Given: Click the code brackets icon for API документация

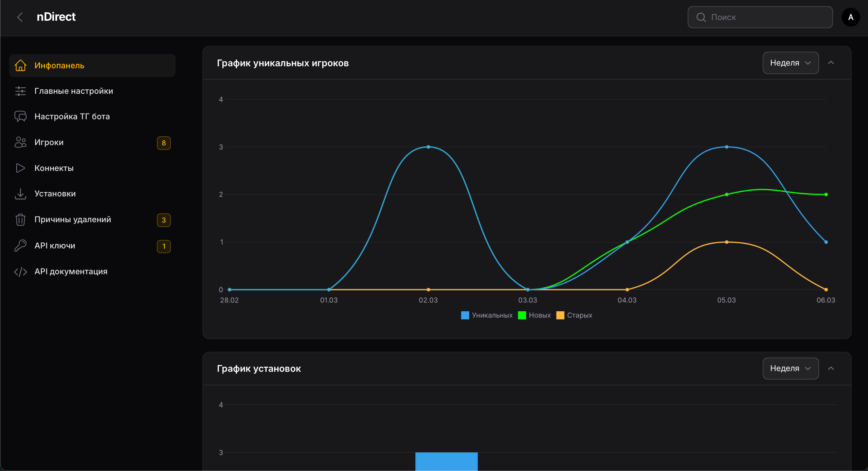Looking at the screenshot, I should 20,272.
